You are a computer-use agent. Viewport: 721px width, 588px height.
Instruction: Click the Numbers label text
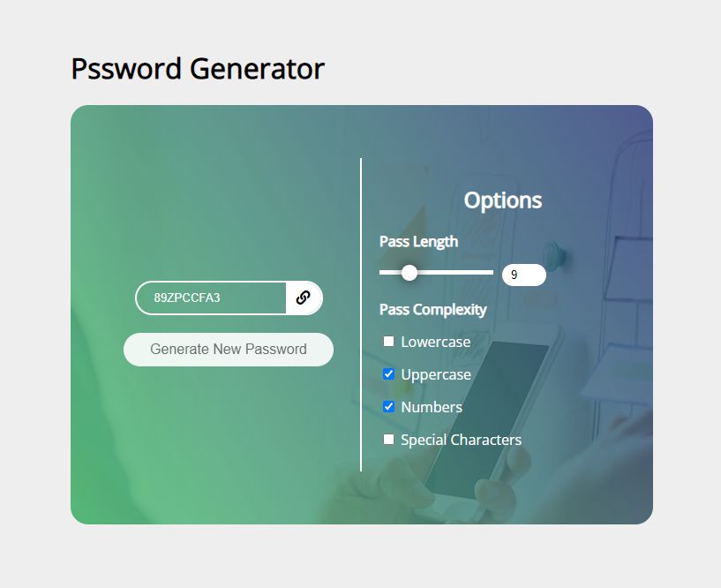point(432,407)
